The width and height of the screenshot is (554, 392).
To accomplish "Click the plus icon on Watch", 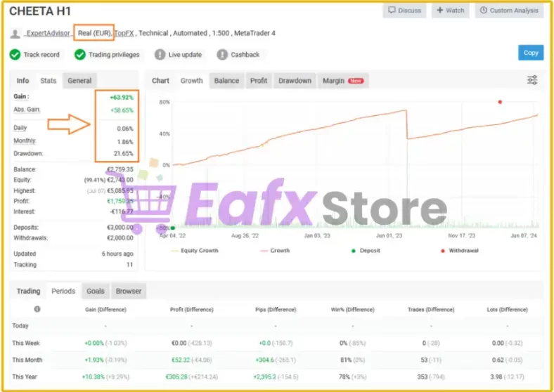I will pyautogui.click(x=440, y=10).
